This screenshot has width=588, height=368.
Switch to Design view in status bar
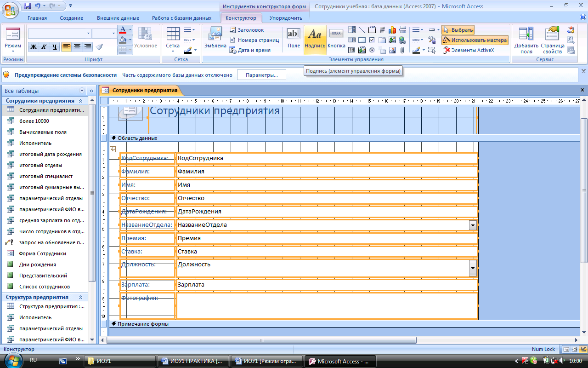click(583, 349)
